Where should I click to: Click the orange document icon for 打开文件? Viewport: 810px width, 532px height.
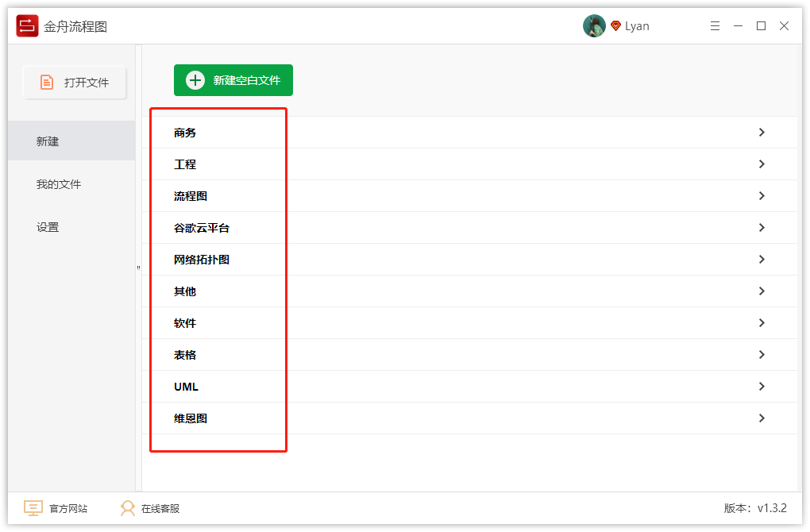coord(47,82)
